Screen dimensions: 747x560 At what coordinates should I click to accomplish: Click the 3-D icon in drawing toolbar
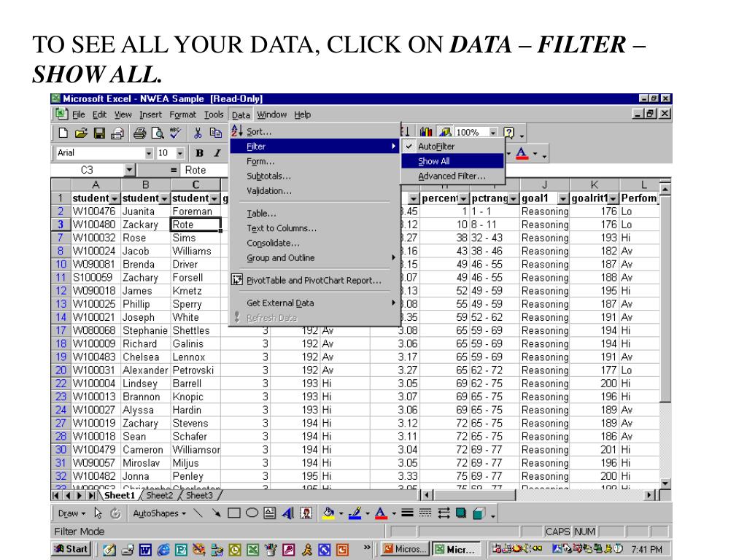[479, 513]
